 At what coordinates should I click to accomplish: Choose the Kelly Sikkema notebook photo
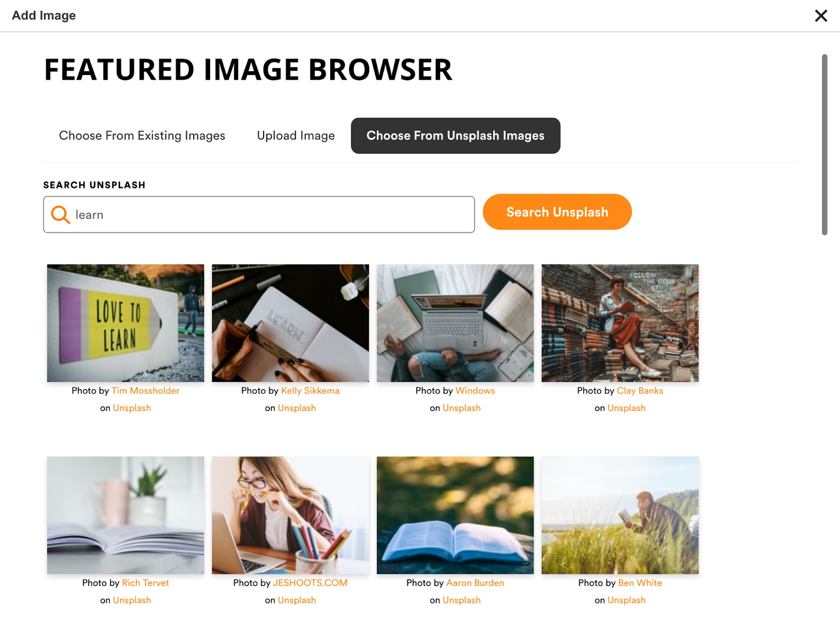pos(290,323)
